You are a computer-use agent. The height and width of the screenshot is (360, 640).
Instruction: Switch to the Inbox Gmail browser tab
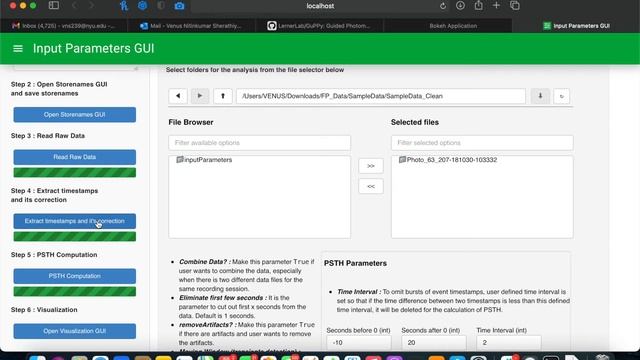(x=64, y=26)
